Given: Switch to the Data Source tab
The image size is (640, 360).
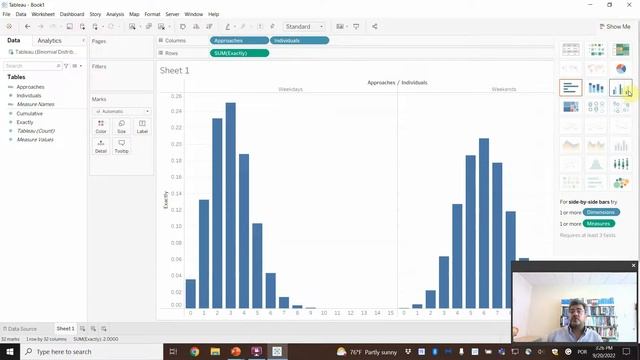Looking at the screenshot, I should pos(20,329).
